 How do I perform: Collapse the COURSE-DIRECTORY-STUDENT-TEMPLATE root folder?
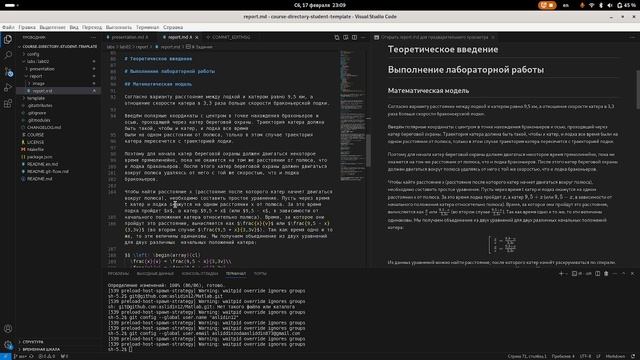pyautogui.click(x=58, y=47)
